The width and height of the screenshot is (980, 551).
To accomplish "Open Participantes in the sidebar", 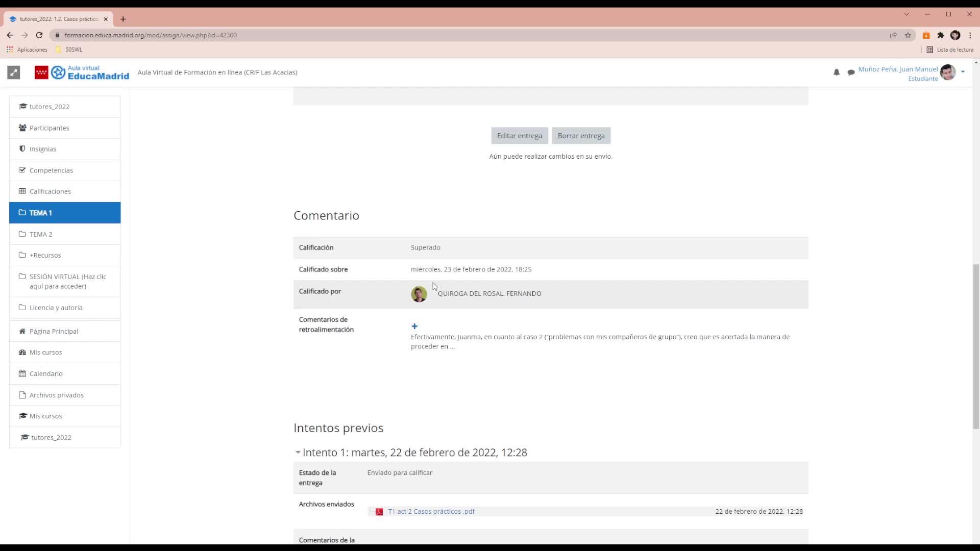I will (49, 128).
